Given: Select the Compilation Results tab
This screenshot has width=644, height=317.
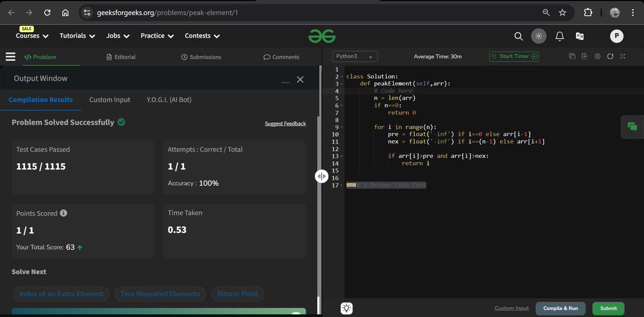Looking at the screenshot, I should [41, 100].
